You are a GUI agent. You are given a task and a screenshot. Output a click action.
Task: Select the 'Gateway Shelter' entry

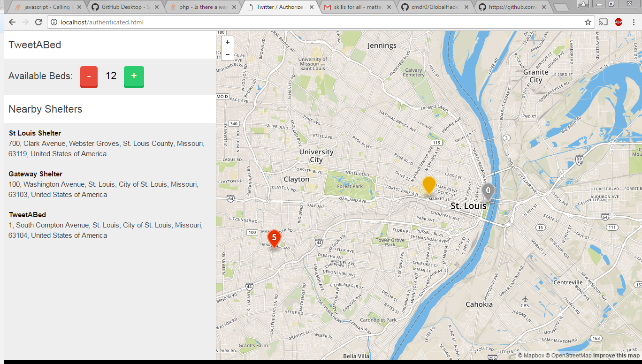(x=35, y=174)
